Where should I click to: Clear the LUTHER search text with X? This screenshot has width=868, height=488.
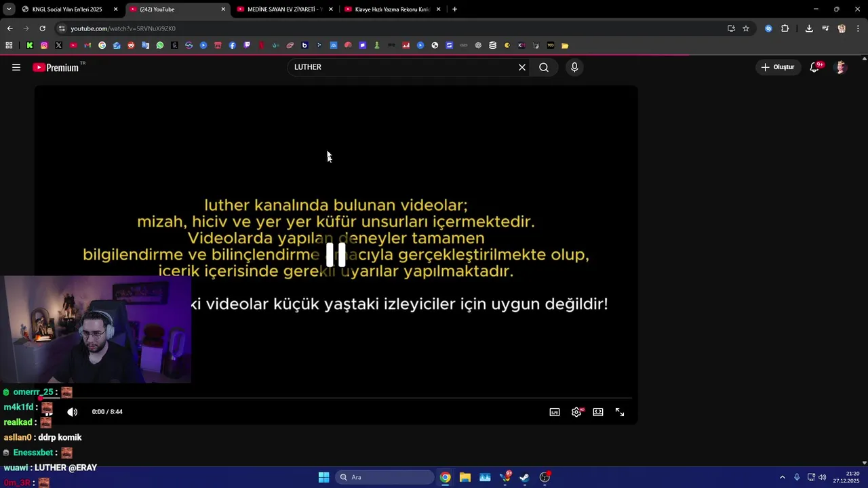coord(522,67)
